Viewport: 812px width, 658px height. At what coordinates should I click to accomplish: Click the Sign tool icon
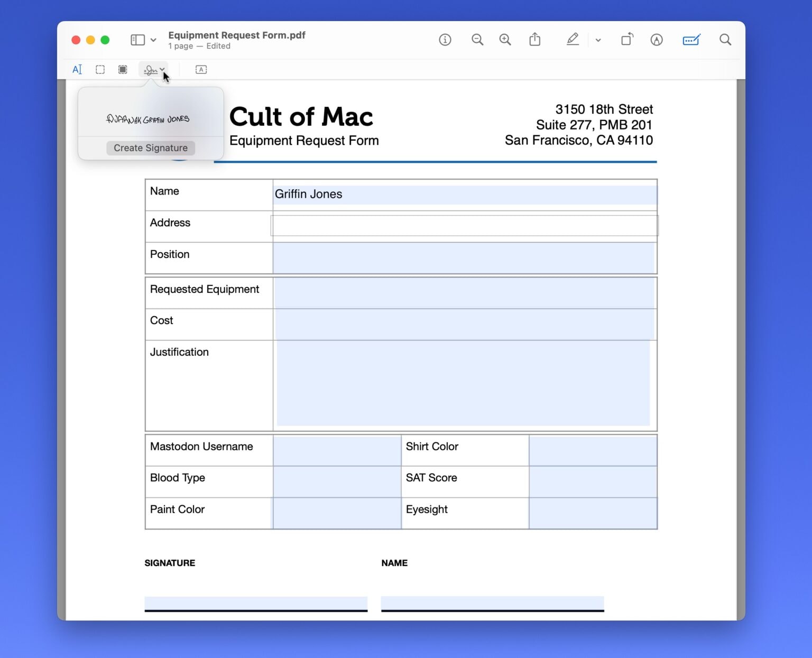150,69
